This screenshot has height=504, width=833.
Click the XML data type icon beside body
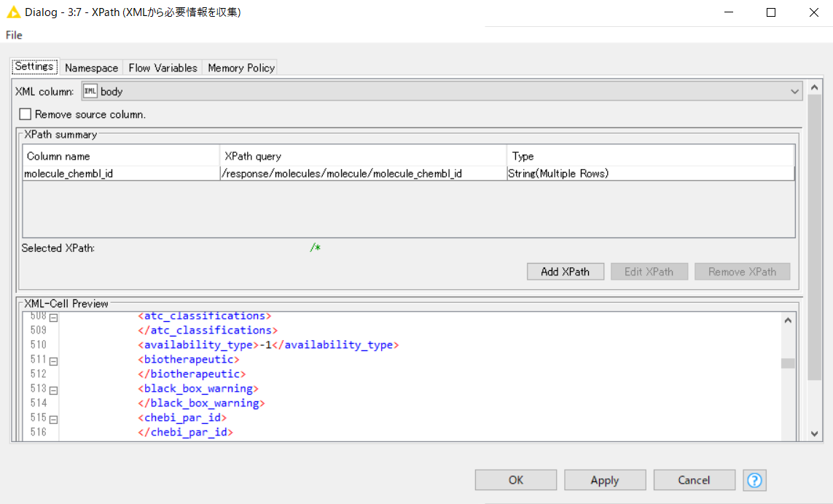pyautogui.click(x=90, y=91)
